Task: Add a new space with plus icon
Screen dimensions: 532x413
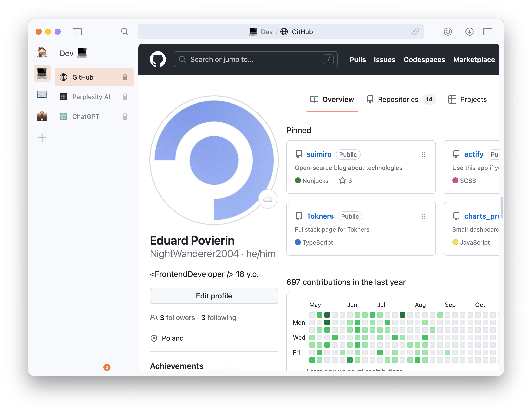Action: pyautogui.click(x=42, y=138)
